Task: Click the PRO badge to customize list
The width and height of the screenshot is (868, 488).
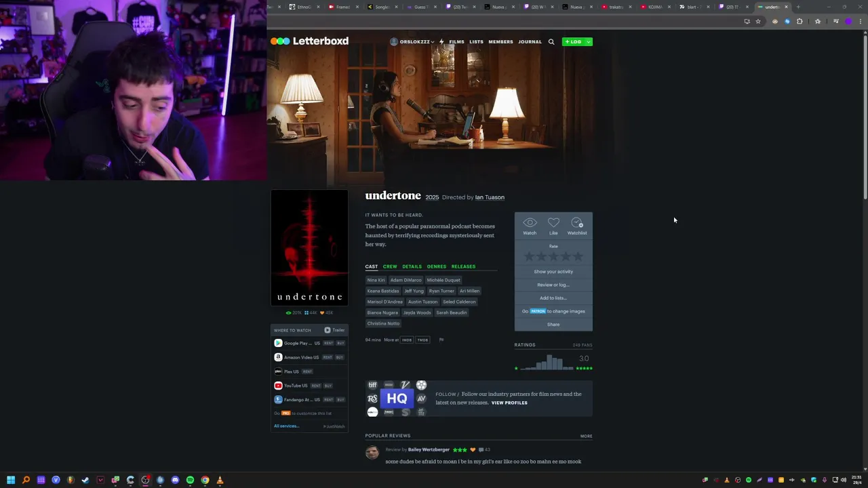Action: tap(285, 413)
